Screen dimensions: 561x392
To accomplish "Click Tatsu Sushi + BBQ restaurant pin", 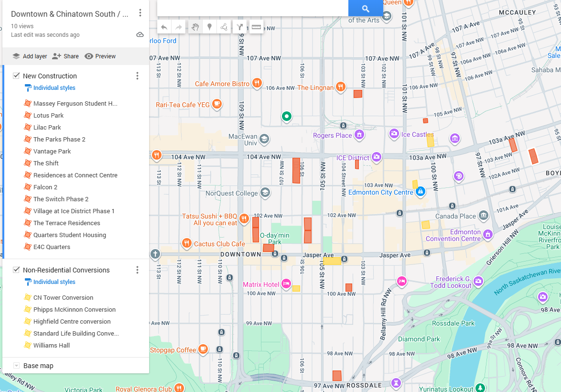I will pos(244,218).
